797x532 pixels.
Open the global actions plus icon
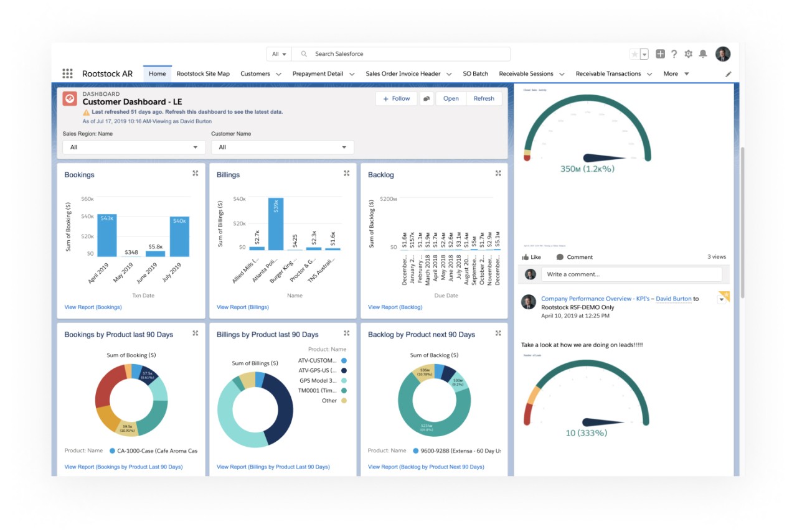click(660, 54)
